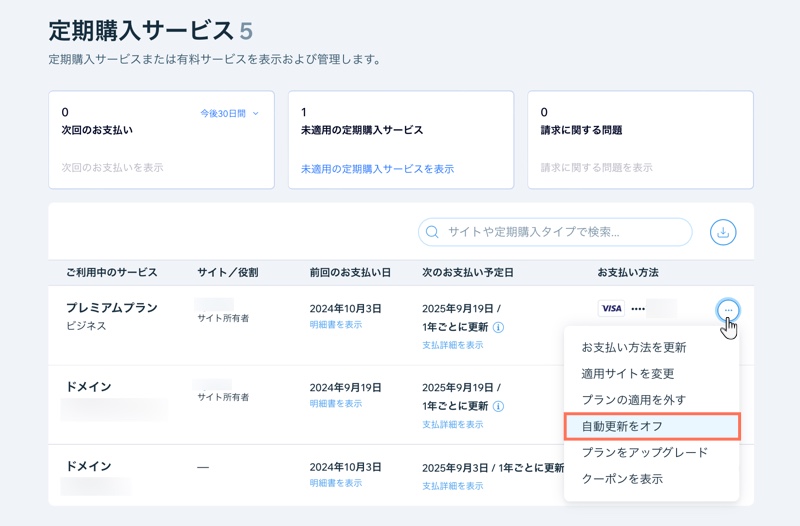
Task: Open the three-dot menu for プレミアムプラン
Action: pyautogui.click(x=728, y=310)
